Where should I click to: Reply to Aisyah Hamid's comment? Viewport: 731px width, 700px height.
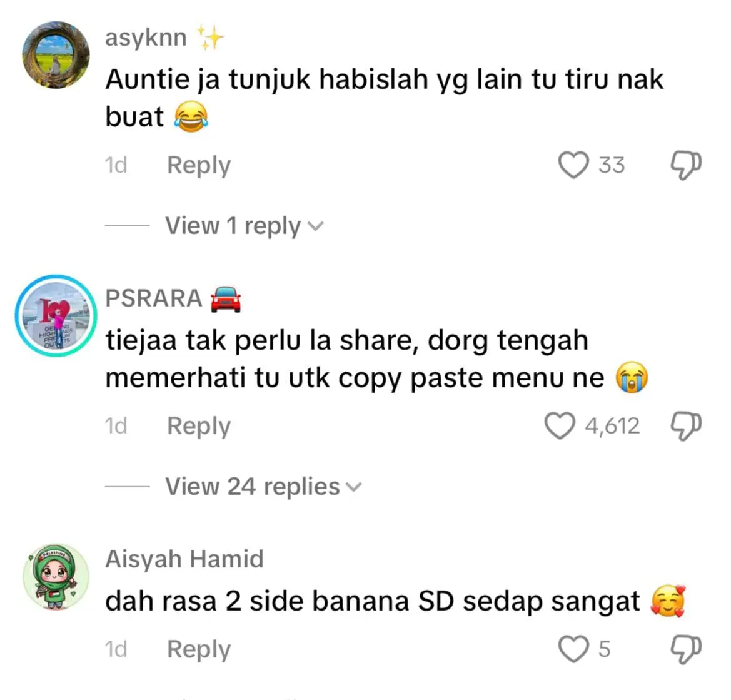click(199, 649)
